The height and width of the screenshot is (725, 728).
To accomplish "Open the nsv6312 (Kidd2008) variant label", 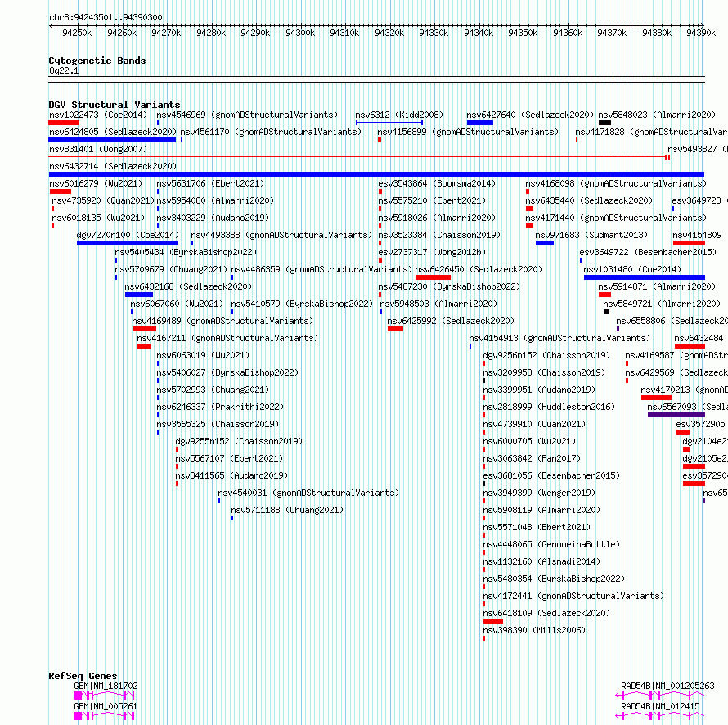I will pyautogui.click(x=399, y=115).
